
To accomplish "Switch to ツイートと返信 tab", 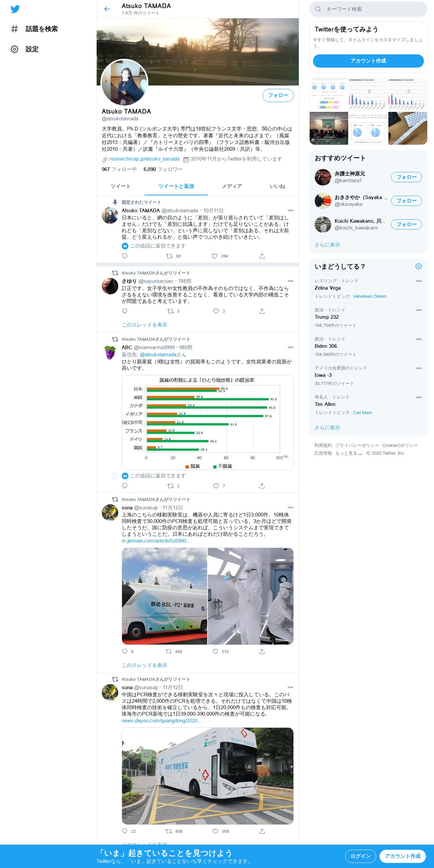I will click(176, 186).
